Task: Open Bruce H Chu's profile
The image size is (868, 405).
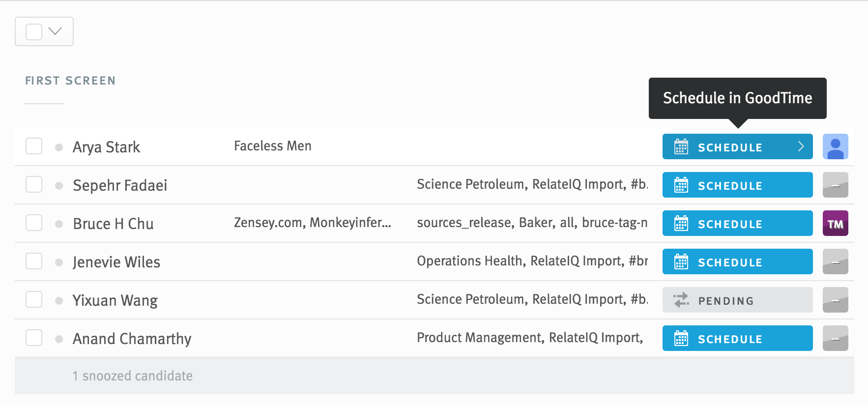Action: (x=113, y=224)
